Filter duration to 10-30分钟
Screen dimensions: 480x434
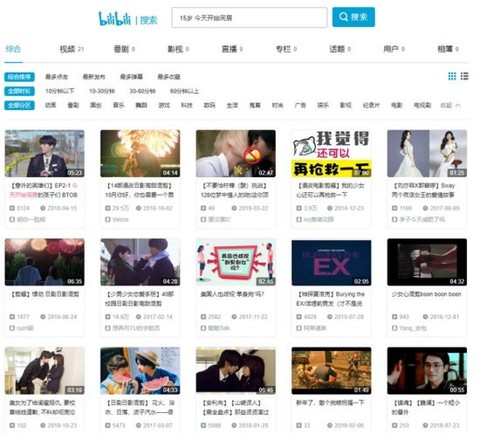(102, 91)
